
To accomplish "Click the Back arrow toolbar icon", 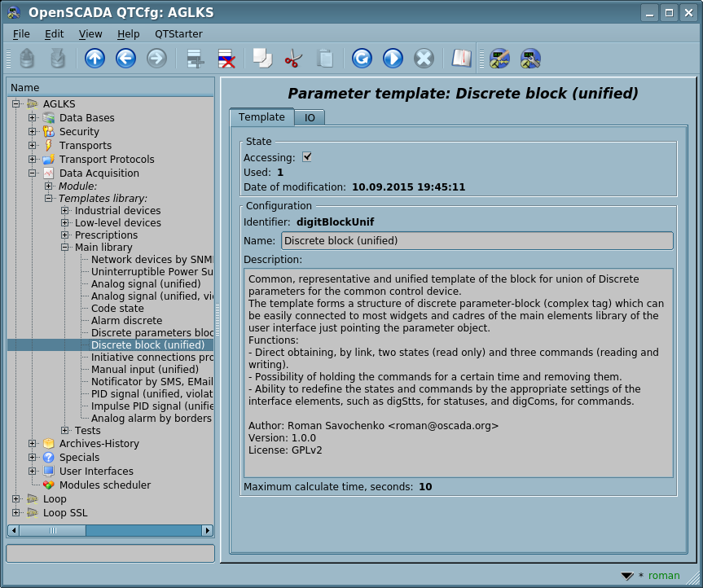I will click(125, 59).
